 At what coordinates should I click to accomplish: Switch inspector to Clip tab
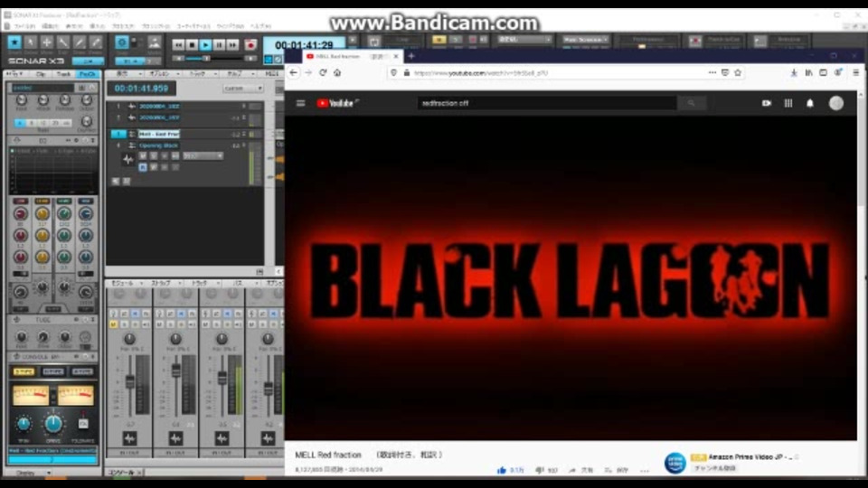pos(41,74)
